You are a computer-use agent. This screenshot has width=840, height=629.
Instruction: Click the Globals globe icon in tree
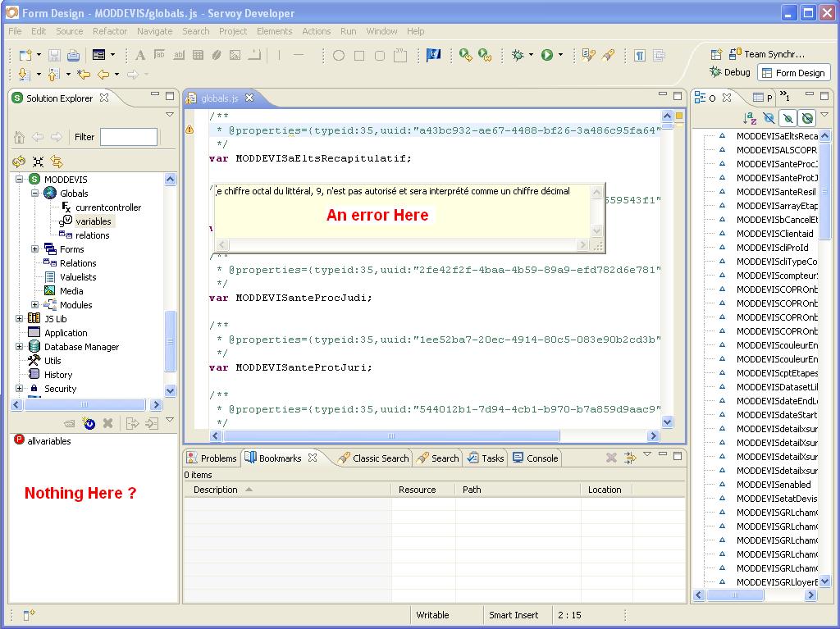pos(50,194)
